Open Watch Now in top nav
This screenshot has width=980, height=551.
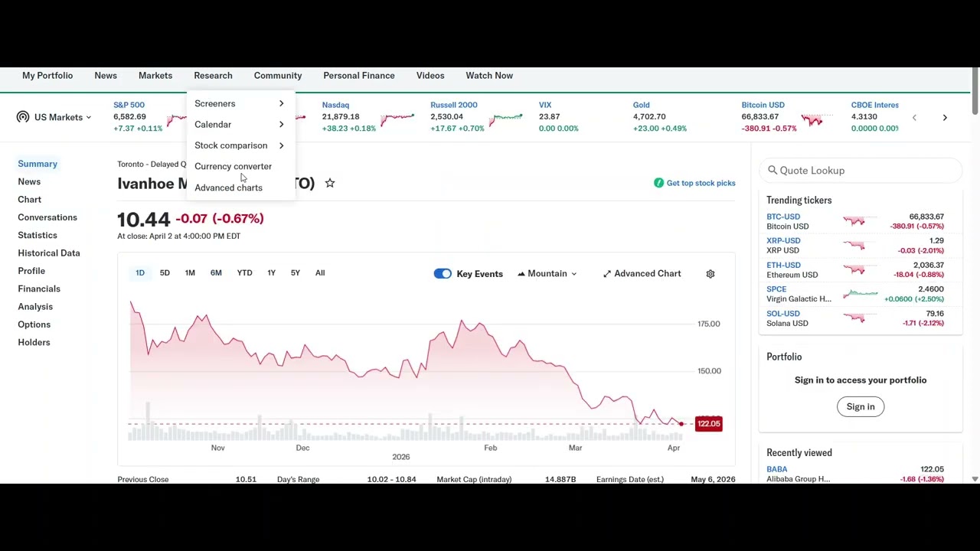(x=489, y=76)
